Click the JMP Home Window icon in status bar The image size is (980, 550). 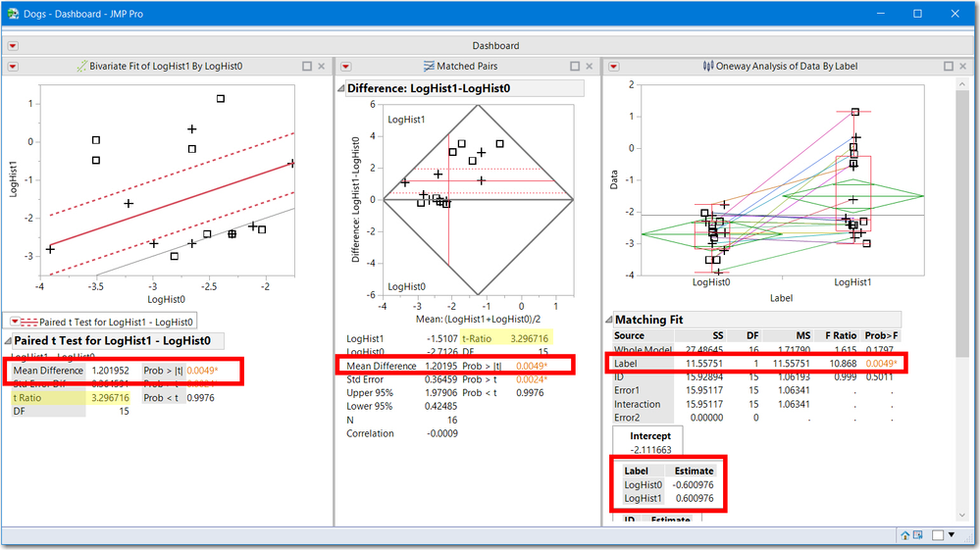tap(905, 535)
